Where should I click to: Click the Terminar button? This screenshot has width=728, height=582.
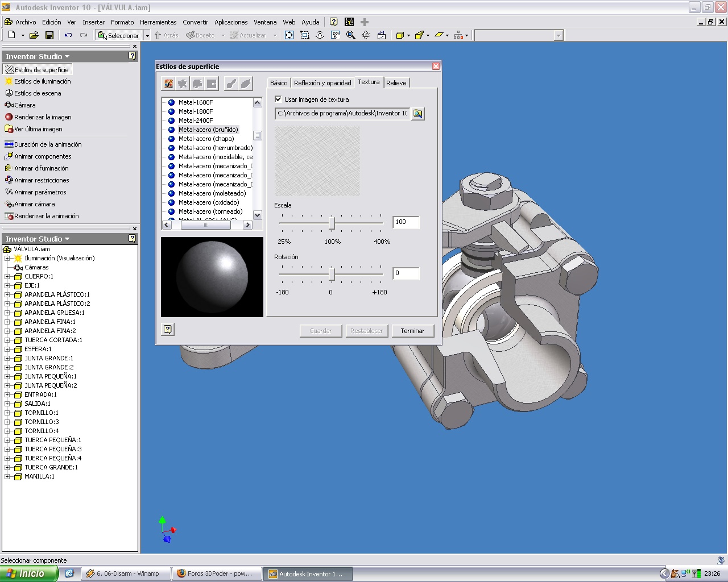412,331
